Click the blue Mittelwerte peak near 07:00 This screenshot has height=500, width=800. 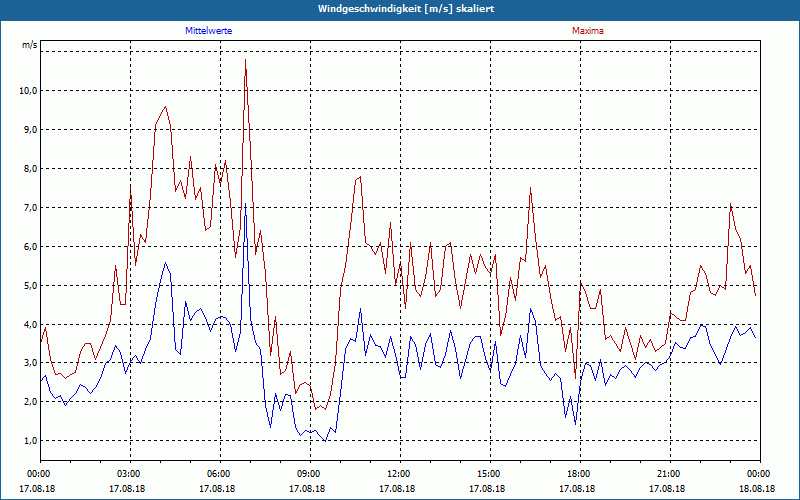coord(245,204)
